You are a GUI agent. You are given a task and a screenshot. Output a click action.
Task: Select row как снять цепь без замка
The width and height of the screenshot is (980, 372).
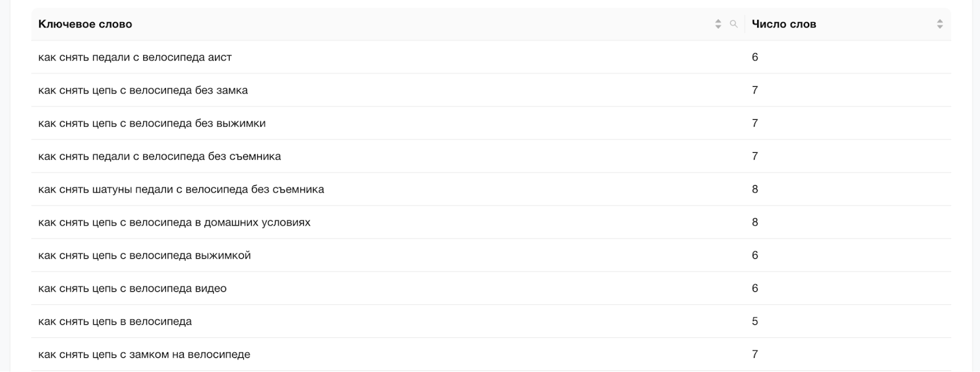[x=143, y=91]
